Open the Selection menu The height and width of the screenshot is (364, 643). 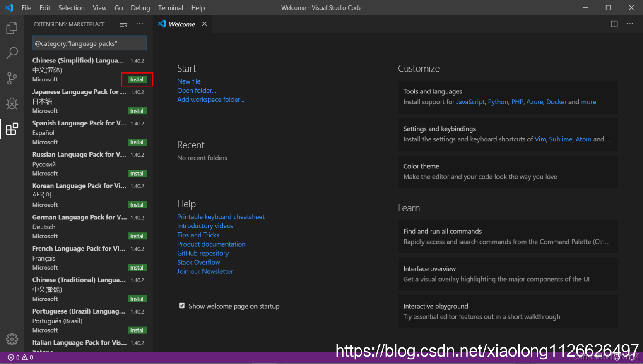pos(71,7)
